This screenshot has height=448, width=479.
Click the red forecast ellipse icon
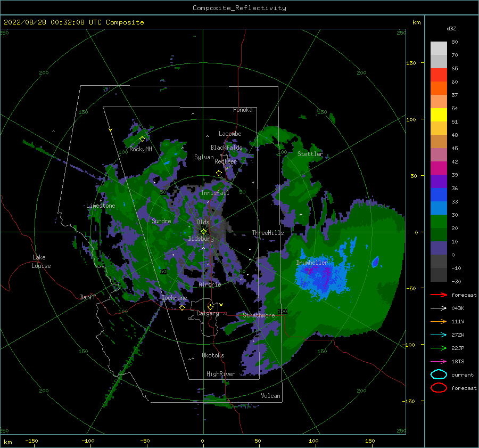click(439, 388)
